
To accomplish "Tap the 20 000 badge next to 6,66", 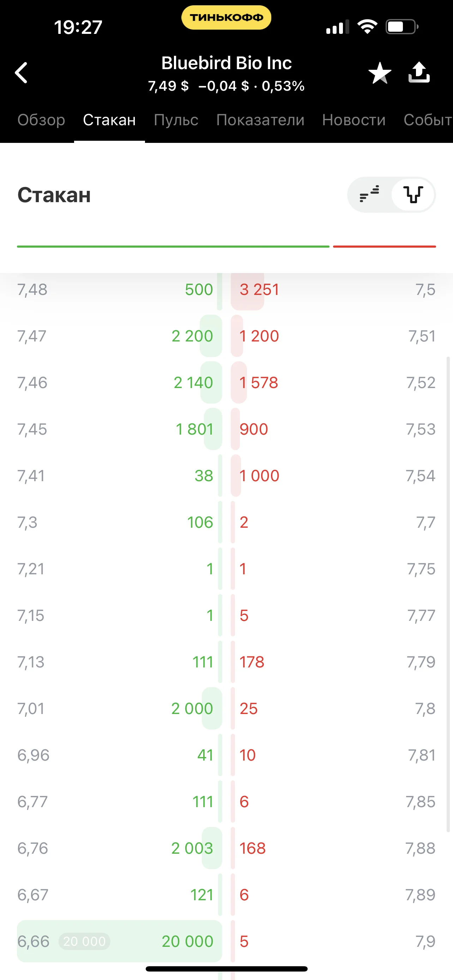I will [84, 941].
